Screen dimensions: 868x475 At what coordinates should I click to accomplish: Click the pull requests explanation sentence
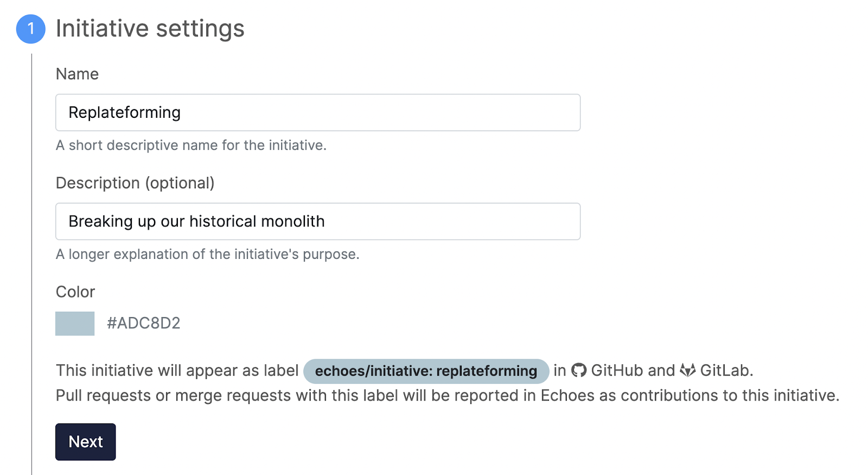(448, 396)
